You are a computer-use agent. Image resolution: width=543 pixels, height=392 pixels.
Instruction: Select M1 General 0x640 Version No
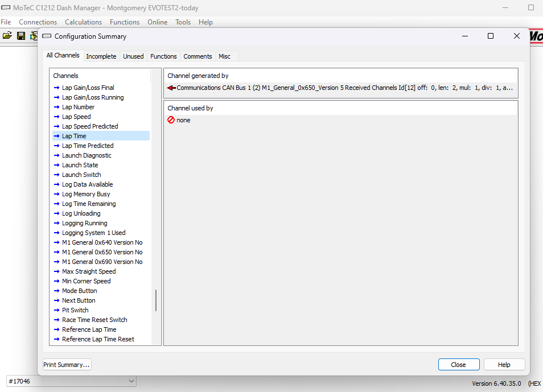tap(101, 243)
